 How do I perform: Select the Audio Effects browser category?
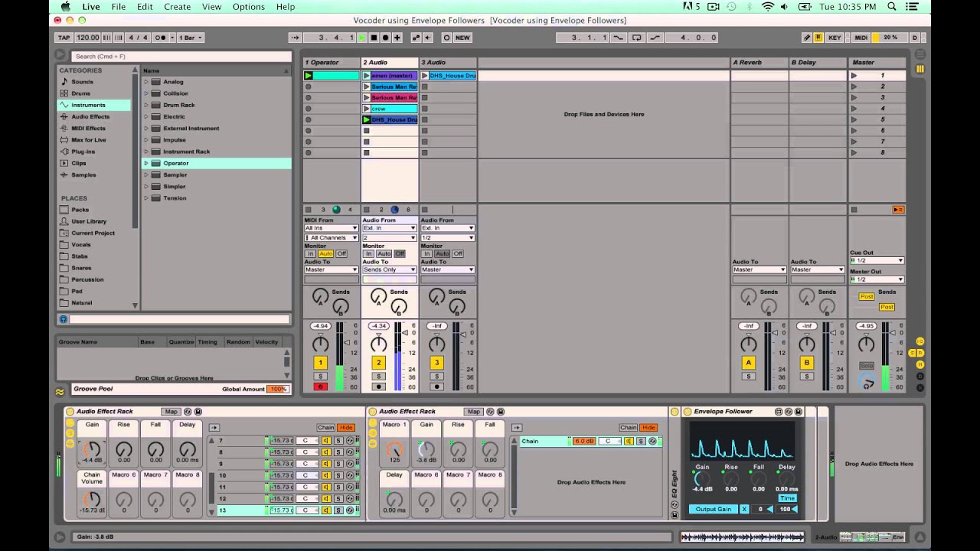90,116
